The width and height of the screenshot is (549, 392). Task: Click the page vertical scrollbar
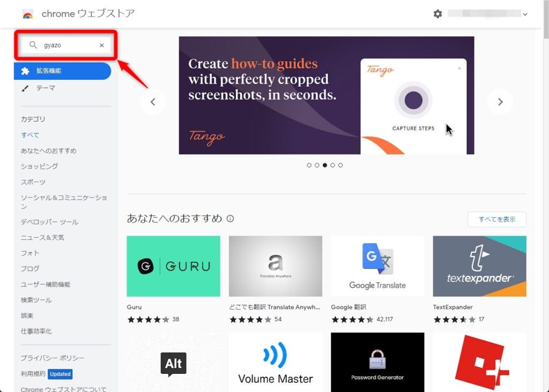coord(546,20)
